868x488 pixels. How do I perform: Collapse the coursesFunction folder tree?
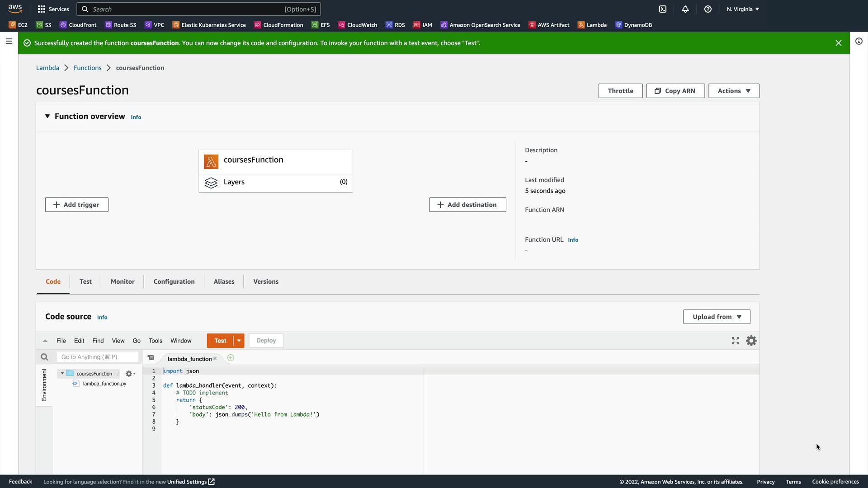[62, 373]
